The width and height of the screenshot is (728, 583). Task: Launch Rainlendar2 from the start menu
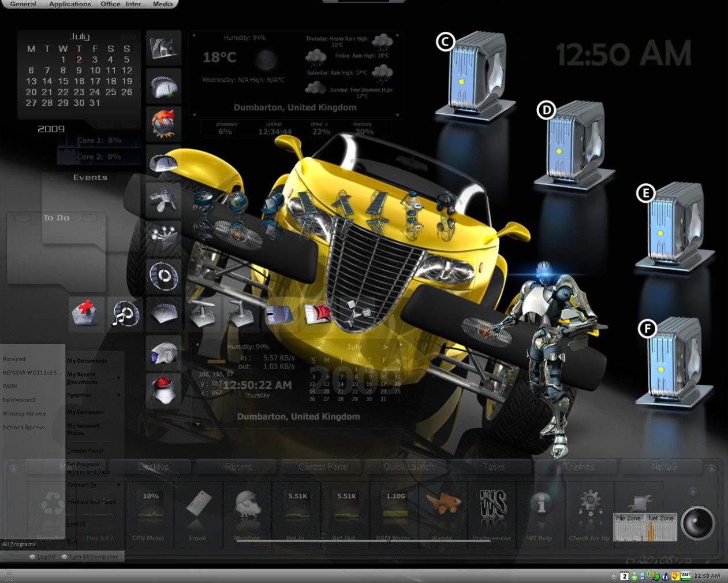click(18, 400)
